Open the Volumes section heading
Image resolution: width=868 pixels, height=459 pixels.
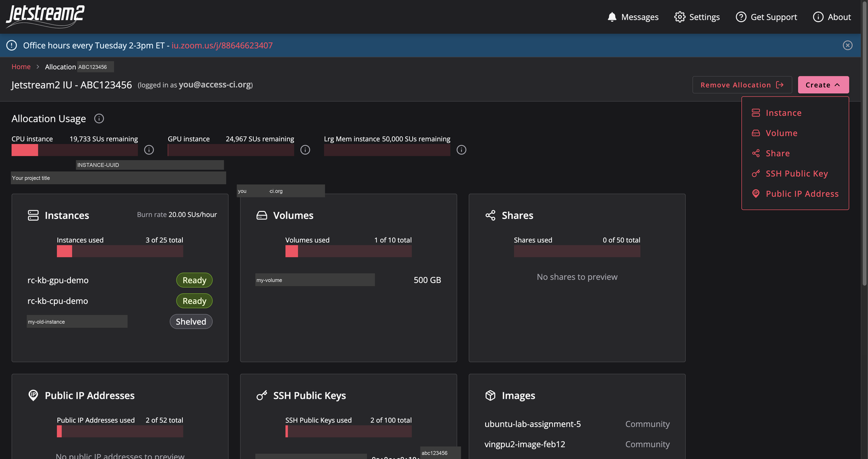coord(293,216)
